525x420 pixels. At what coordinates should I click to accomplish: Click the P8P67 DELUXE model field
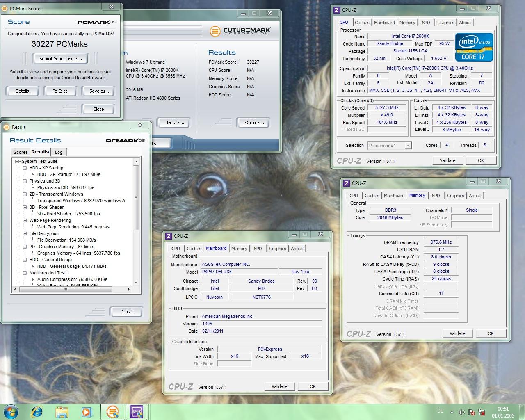tap(239, 272)
